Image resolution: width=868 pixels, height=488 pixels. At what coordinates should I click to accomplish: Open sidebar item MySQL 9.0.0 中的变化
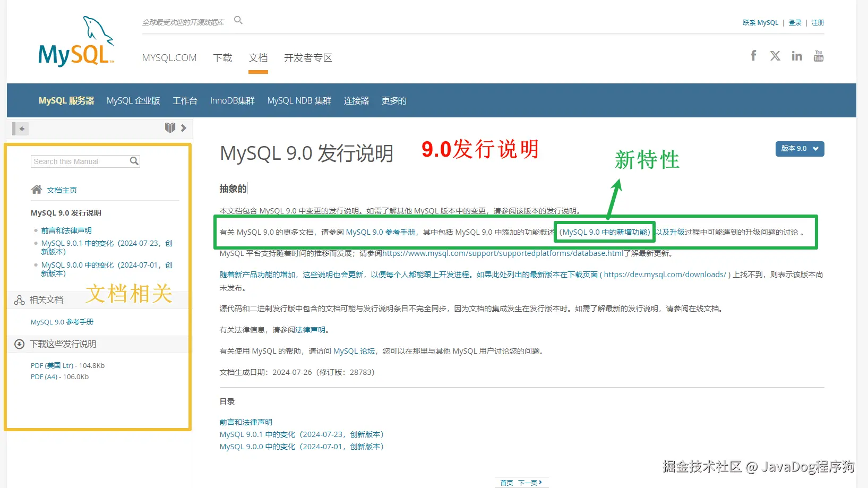[x=107, y=269]
